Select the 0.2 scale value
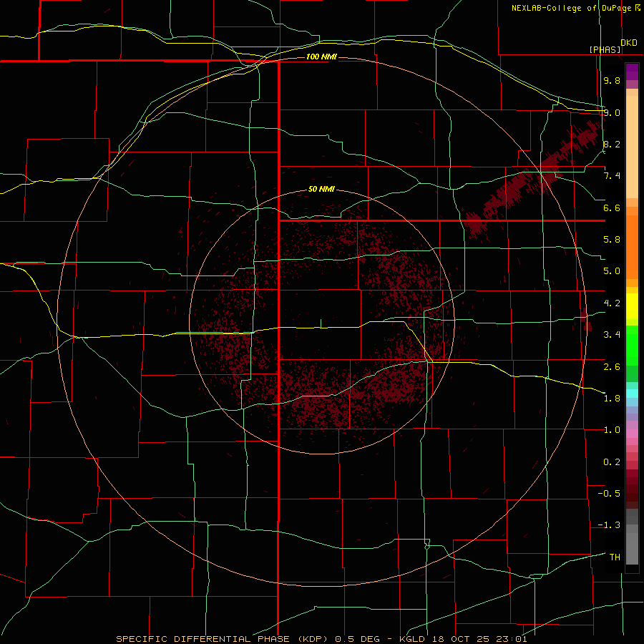 (612, 462)
